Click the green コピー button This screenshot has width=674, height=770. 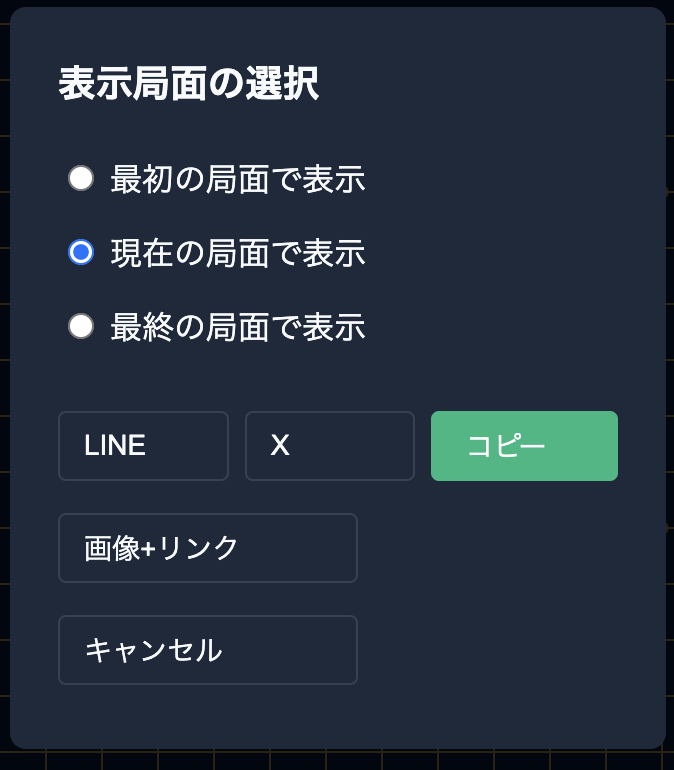(x=524, y=446)
